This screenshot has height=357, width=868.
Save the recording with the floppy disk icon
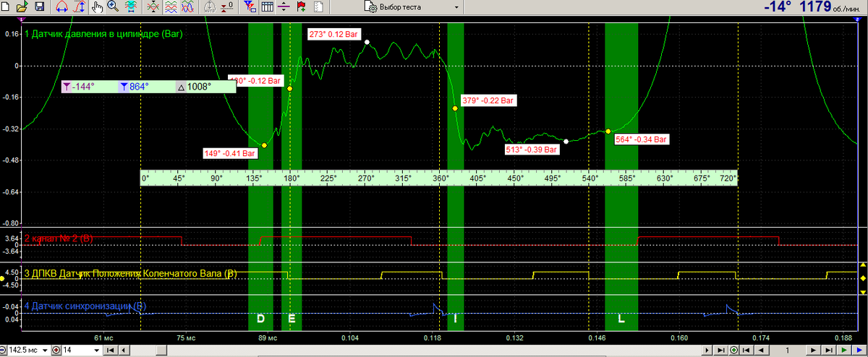39,7
